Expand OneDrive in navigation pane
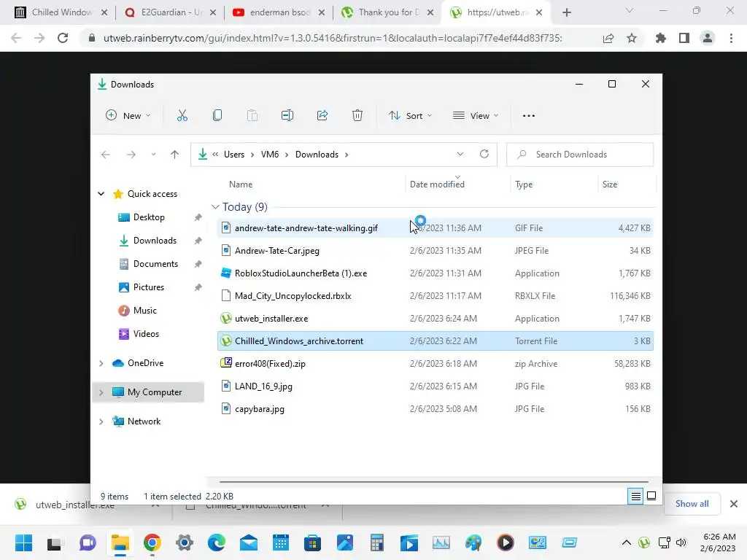747x560 pixels. coord(101,363)
